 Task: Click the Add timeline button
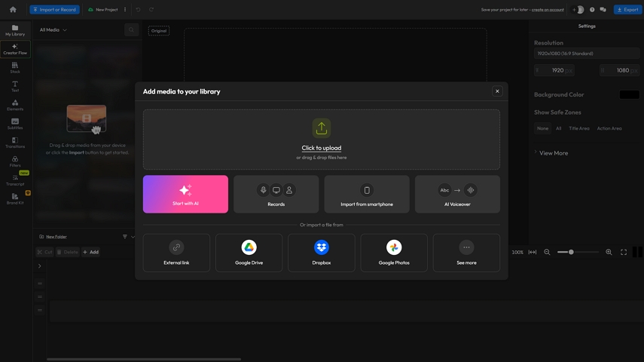(91, 252)
